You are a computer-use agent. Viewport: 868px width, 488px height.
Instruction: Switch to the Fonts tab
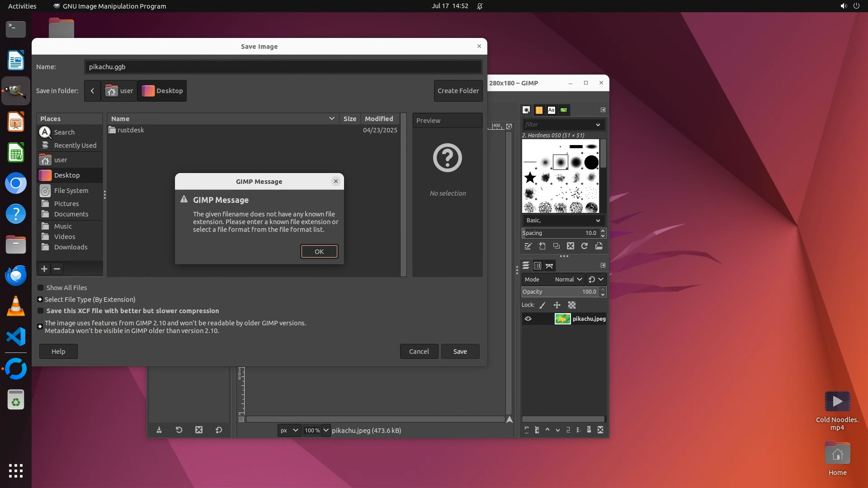coord(551,110)
